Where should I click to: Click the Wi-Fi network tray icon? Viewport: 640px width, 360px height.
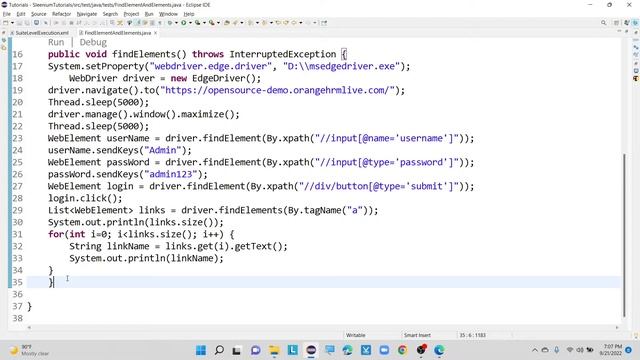point(570,350)
